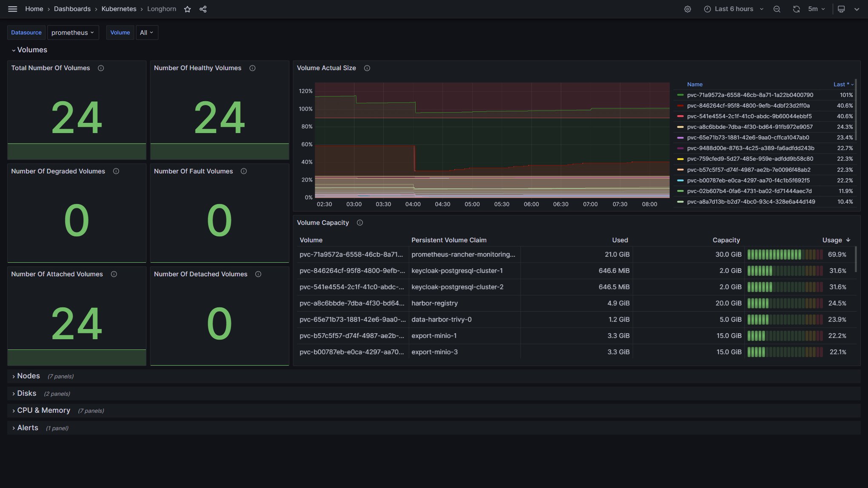The width and height of the screenshot is (868, 488).
Task: Click the share dashboard icon
Action: click(203, 9)
